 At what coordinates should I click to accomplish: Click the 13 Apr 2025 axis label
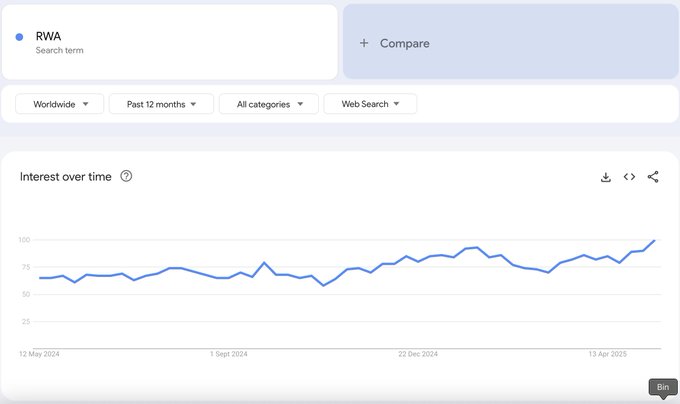(607, 354)
